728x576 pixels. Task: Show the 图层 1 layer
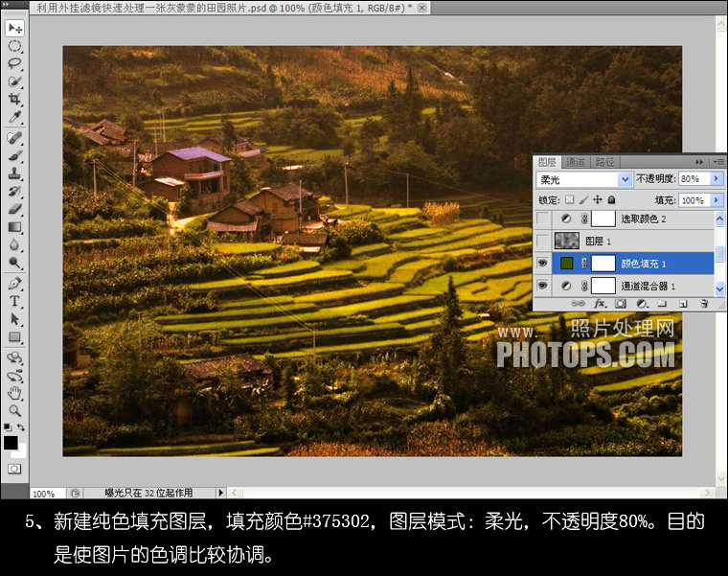click(542, 241)
